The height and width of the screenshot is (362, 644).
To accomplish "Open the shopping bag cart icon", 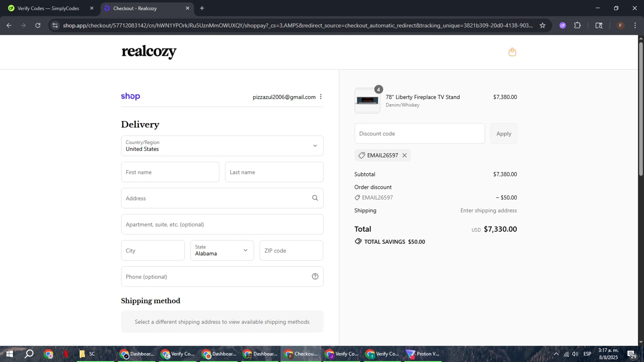I will tap(512, 52).
